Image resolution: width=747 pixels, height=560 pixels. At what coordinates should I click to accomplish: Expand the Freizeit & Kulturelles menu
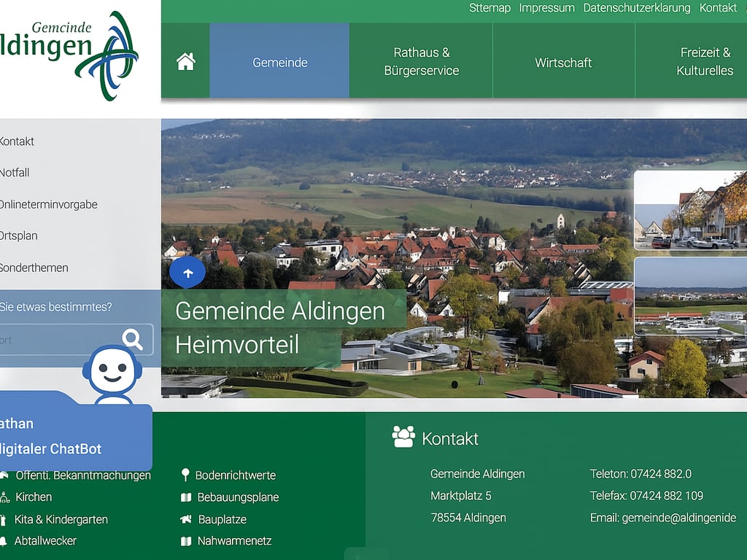[704, 63]
